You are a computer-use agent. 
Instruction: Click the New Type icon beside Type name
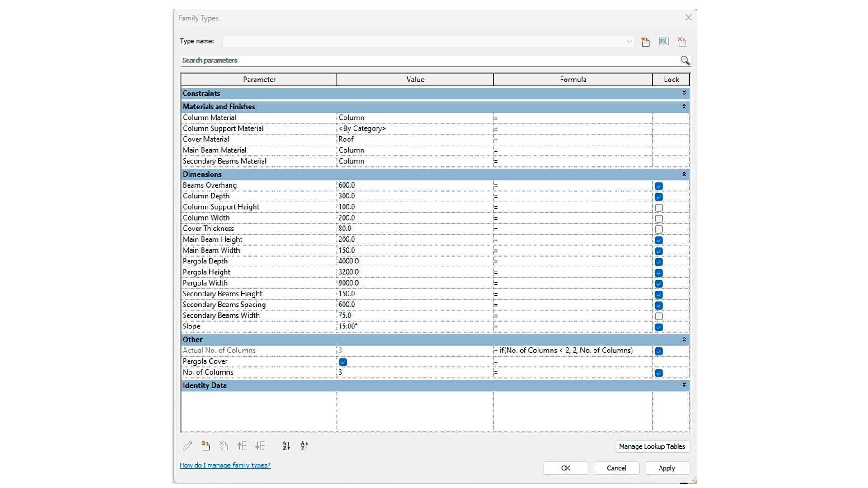coord(645,42)
